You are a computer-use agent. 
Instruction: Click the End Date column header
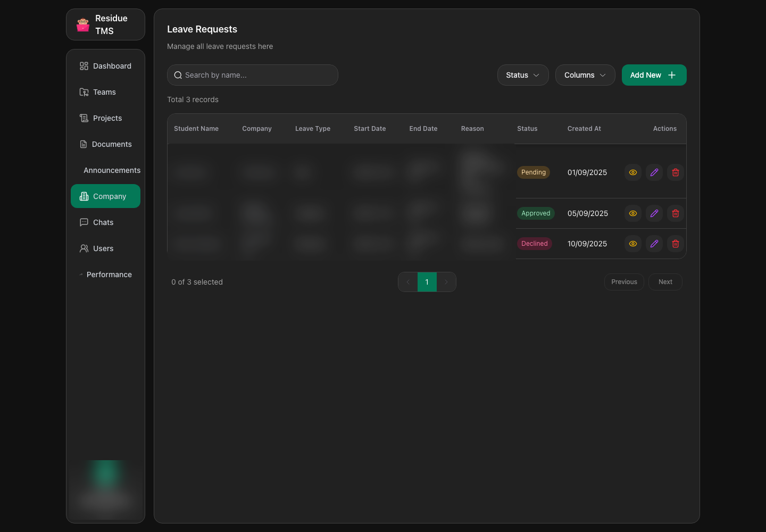pos(423,129)
